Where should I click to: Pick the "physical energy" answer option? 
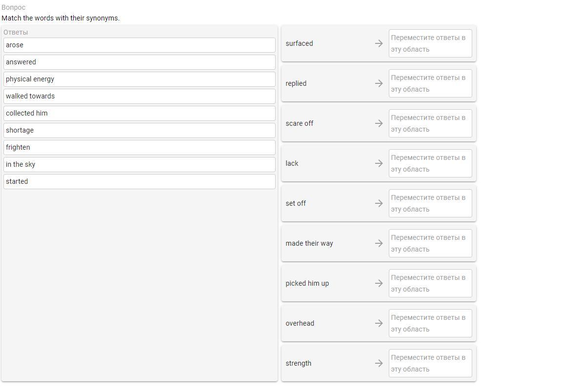pos(139,79)
